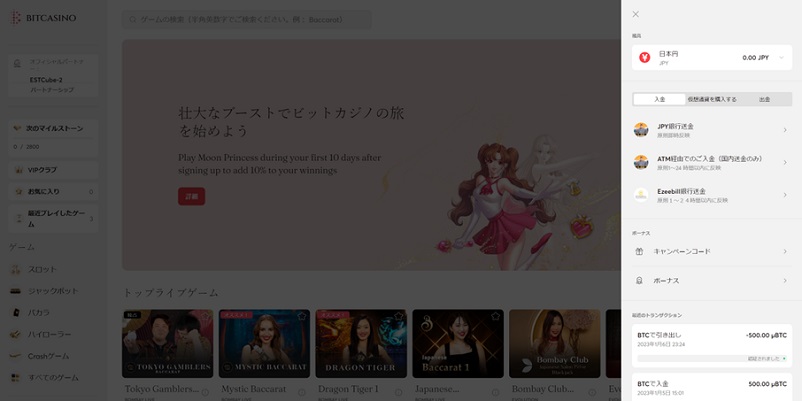Open the Japanese Baccarat 1 thumbnail
This screenshot has height=401, width=802.
458,344
